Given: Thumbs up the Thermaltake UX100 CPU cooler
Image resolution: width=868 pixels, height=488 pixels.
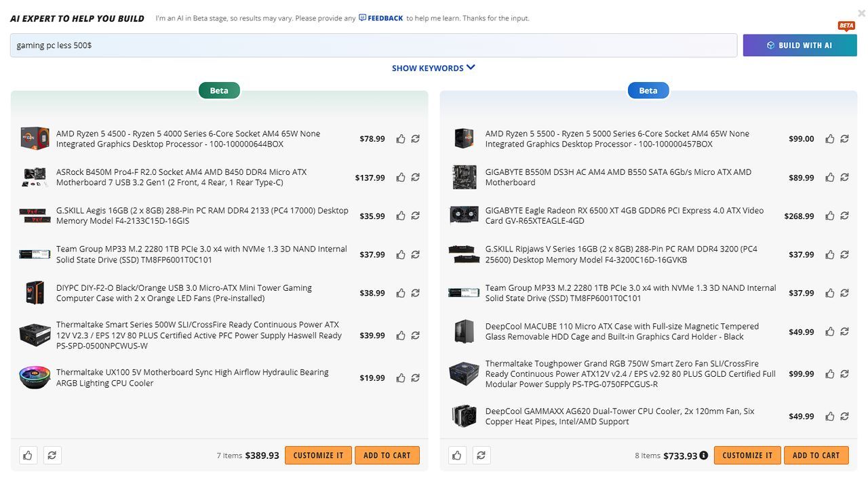Looking at the screenshot, I should pos(401,378).
